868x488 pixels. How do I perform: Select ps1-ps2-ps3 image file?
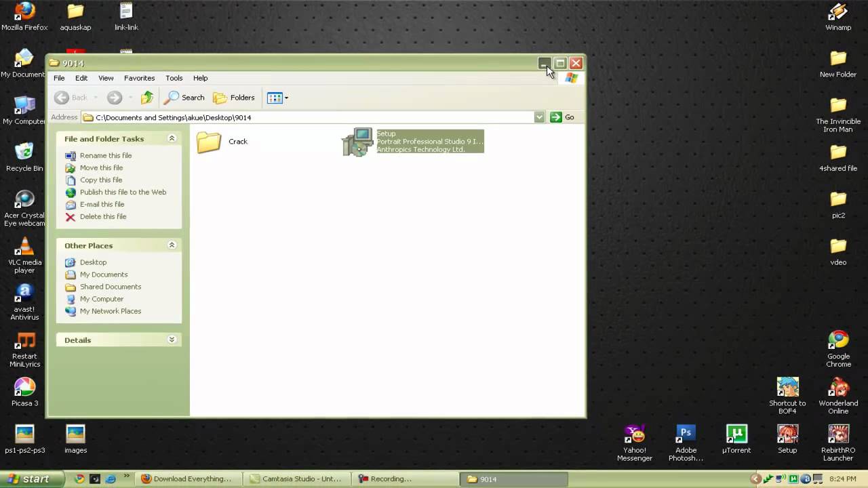(24, 439)
